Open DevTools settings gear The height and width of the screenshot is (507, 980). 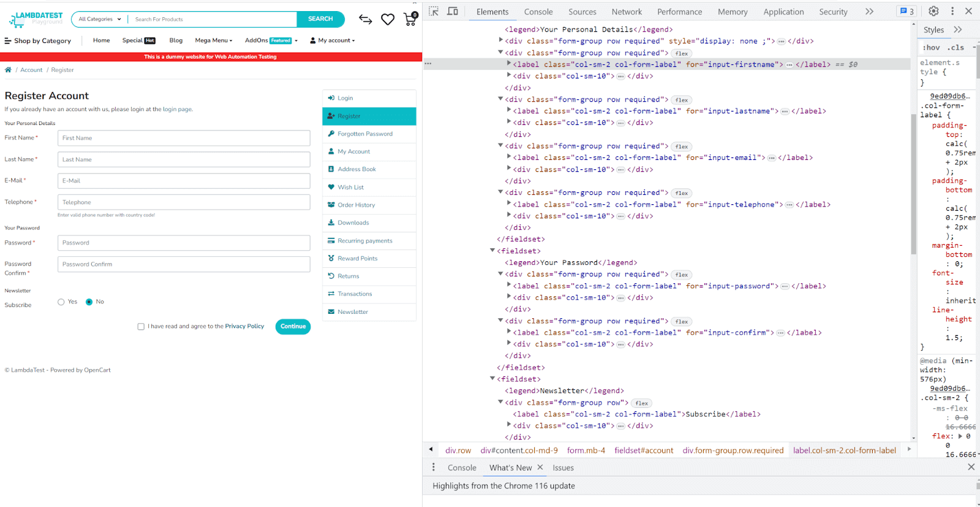(933, 11)
